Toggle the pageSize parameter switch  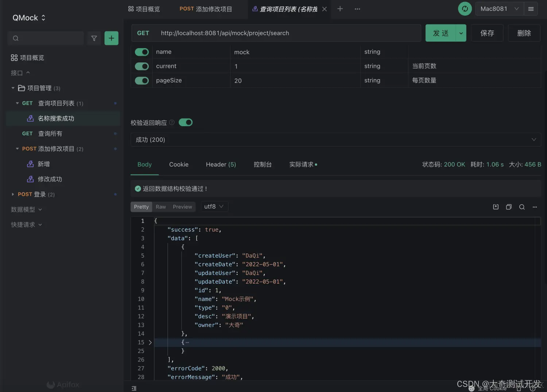(x=142, y=81)
